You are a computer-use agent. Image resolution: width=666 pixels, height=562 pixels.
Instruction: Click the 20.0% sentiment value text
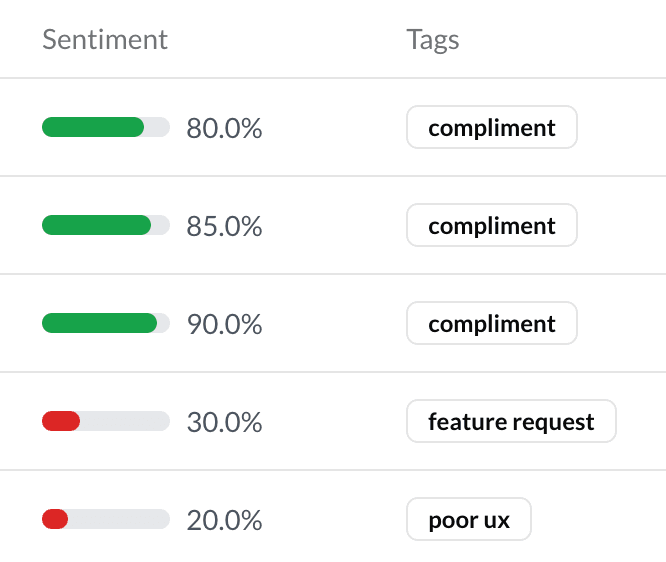click(x=224, y=520)
